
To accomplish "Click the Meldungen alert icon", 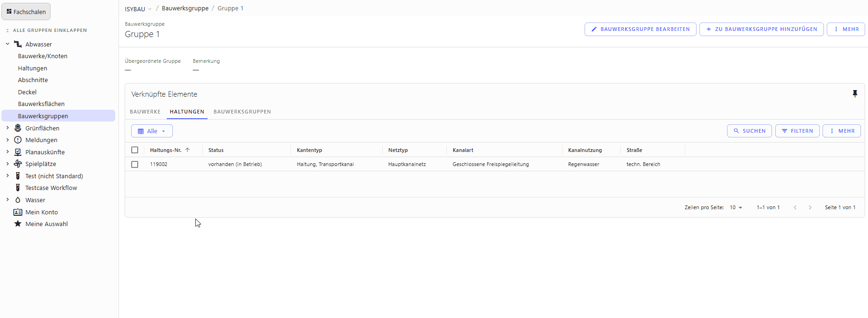I will pyautogui.click(x=18, y=140).
